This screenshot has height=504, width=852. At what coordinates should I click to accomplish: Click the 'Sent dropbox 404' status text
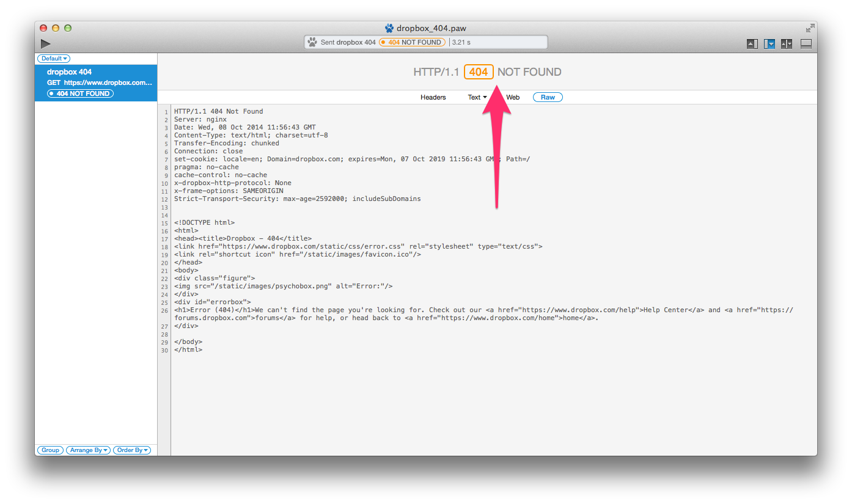point(348,43)
